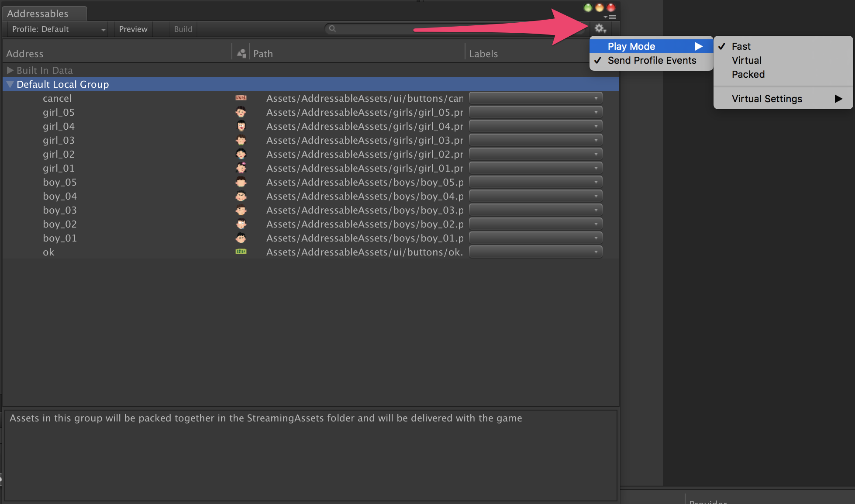Expand the Built In Data group

pos(10,70)
